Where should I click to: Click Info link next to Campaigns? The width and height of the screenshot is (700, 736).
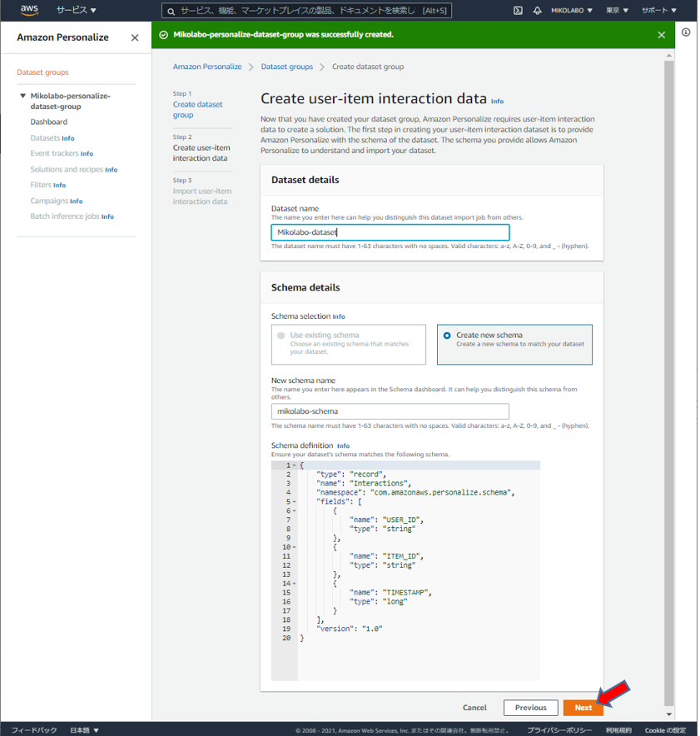tap(77, 201)
